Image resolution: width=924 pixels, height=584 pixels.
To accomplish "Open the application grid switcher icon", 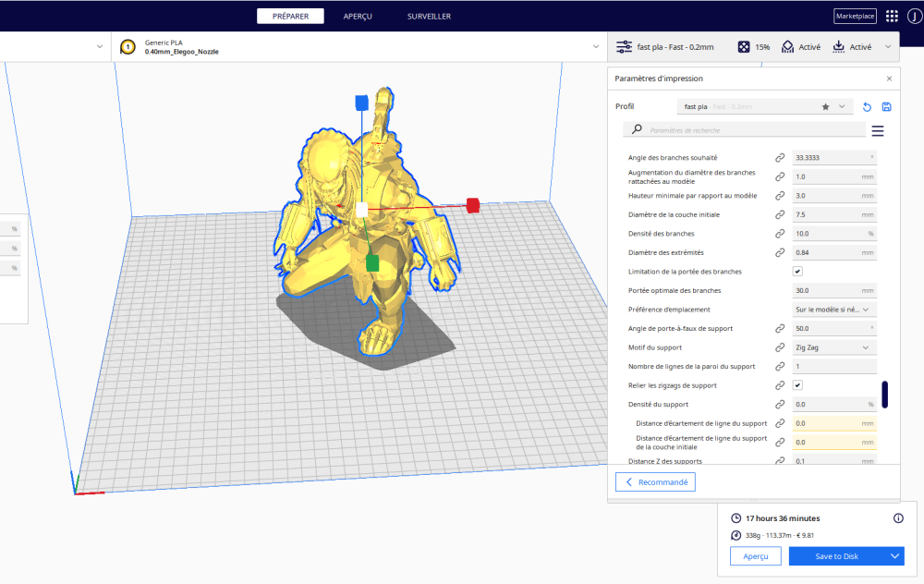I will (x=892, y=16).
